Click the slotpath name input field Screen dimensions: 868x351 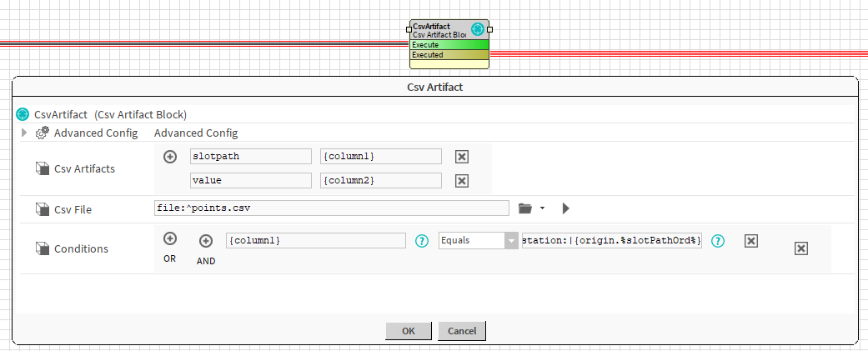point(250,157)
